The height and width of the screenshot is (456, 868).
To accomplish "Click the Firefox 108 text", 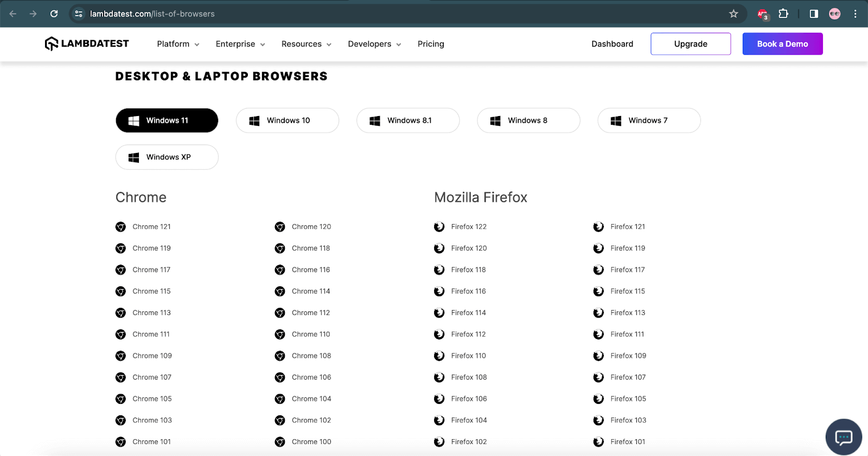I will (469, 377).
